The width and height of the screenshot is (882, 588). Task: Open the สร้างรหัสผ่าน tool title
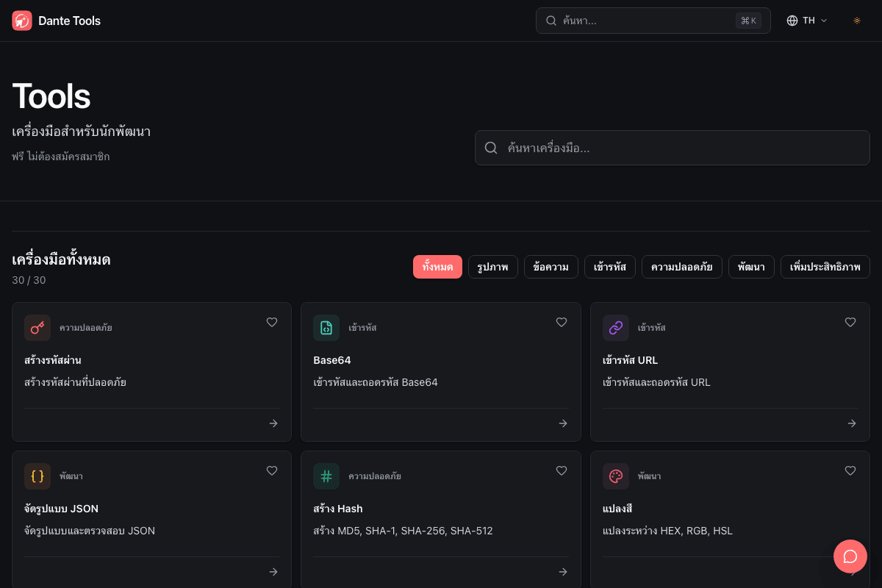pos(52,360)
